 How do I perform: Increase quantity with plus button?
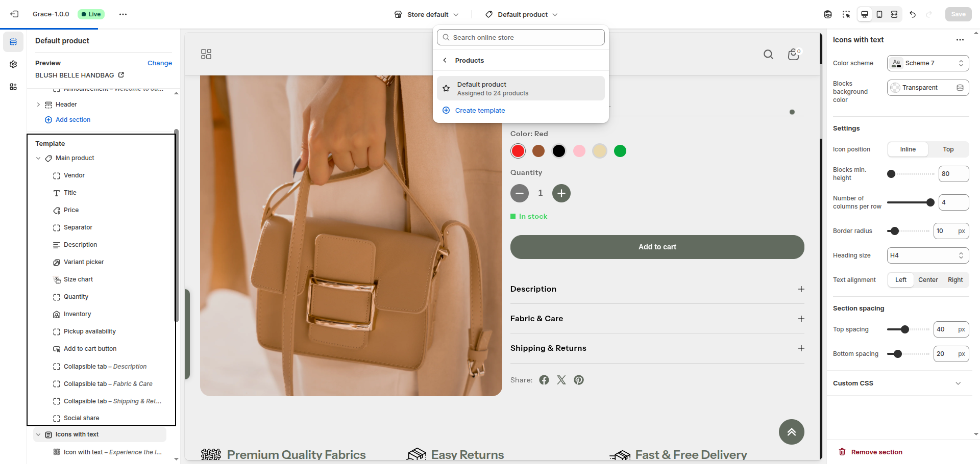pyautogui.click(x=561, y=193)
